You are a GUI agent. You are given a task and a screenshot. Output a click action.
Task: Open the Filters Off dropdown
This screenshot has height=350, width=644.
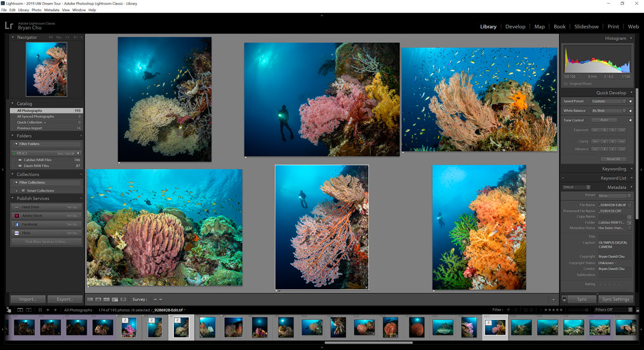click(613, 310)
